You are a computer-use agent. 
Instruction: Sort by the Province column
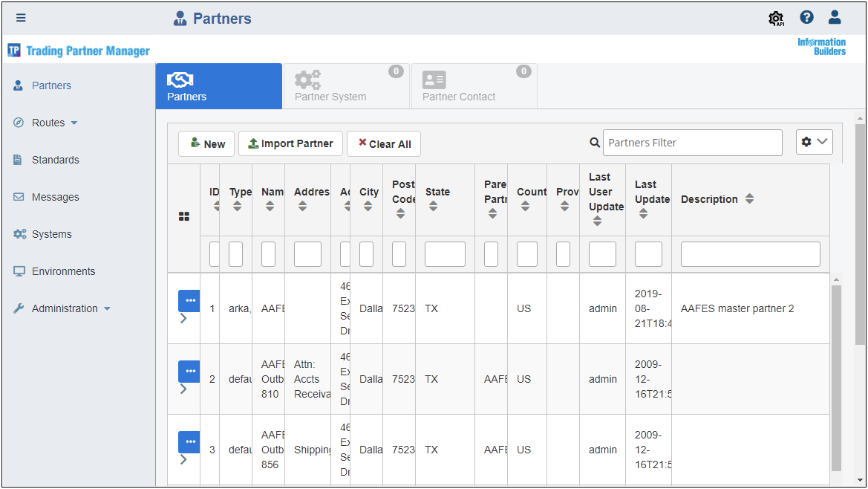(564, 207)
